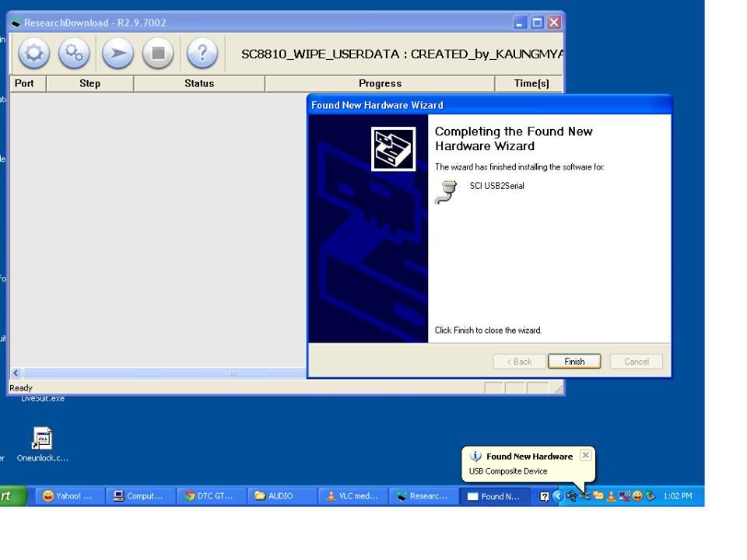Click the Stop Downloading square icon
The image size is (747, 560).
158,54
